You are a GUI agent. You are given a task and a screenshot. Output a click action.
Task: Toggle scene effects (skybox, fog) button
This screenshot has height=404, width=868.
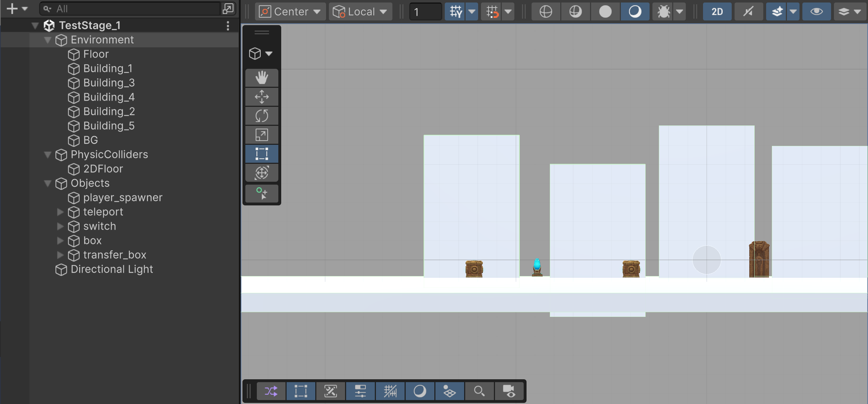(777, 11)
